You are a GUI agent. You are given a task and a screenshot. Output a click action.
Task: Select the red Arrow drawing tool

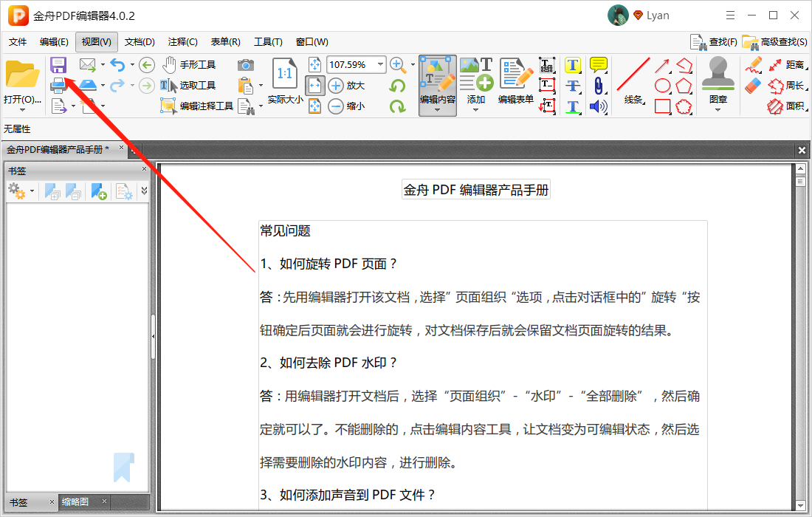coord(662,65)
